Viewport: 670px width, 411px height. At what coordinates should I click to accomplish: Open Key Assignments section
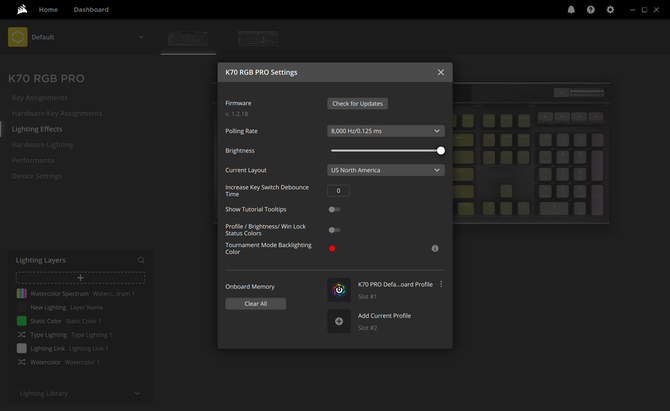coord(40,98)
